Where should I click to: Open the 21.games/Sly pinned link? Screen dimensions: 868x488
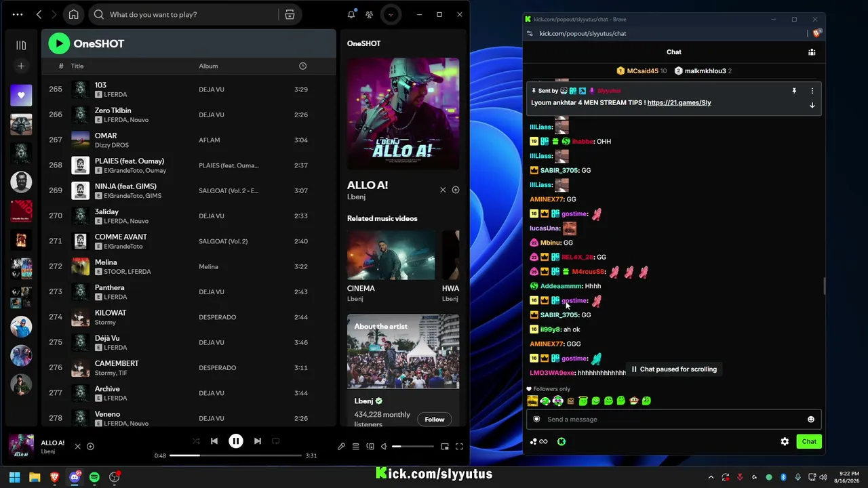point(679,103)
